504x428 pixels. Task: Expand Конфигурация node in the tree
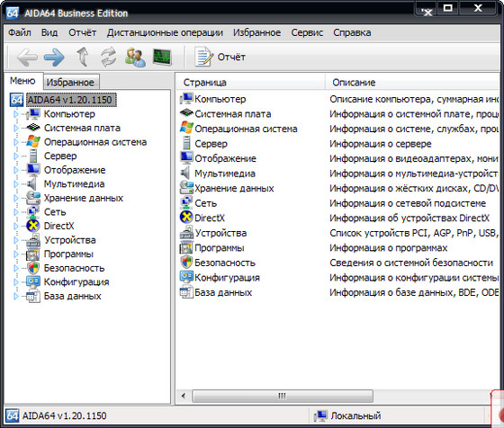[16, 282]
